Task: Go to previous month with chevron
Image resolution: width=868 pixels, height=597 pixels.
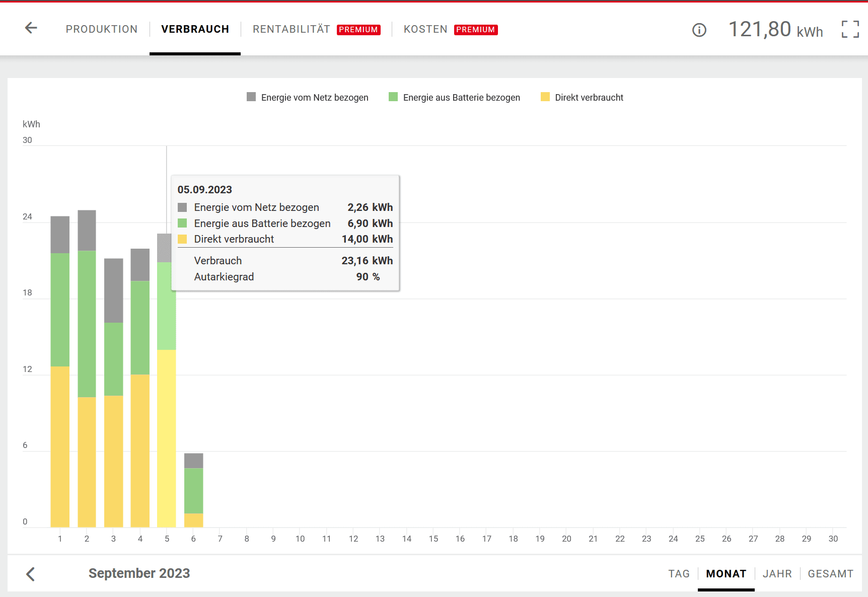Action: tap(31, 574)
